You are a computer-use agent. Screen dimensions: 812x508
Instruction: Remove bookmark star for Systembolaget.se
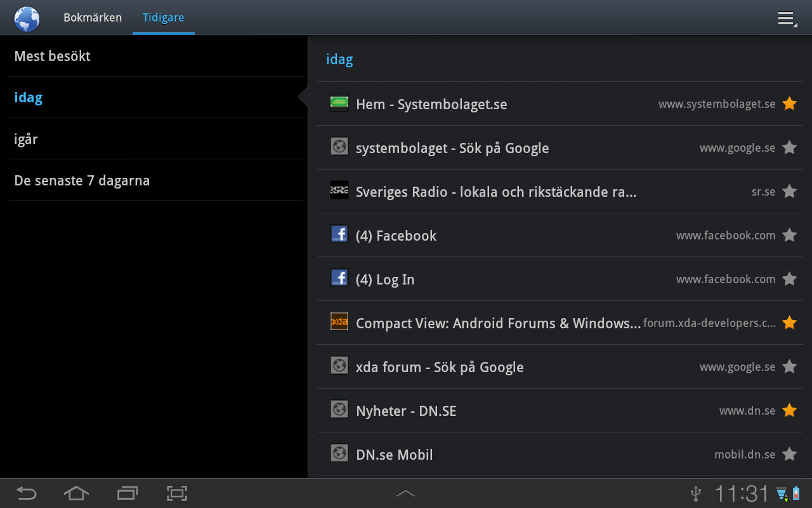[x=789, y=104]
